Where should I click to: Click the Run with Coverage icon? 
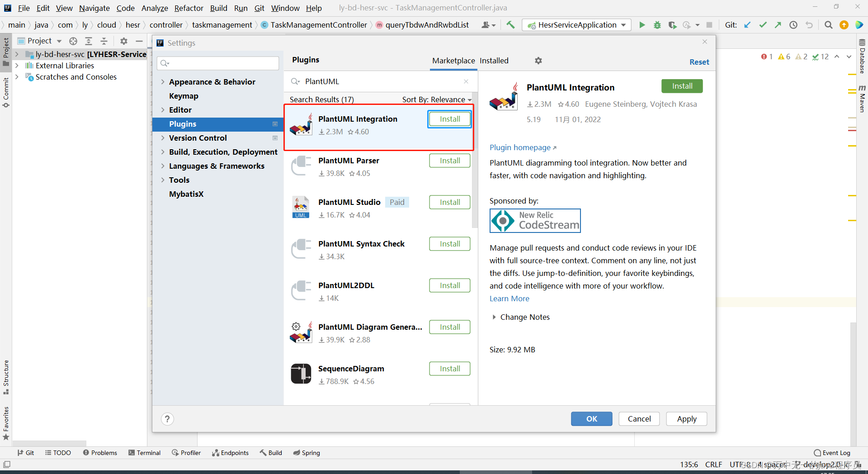(672, 25)
